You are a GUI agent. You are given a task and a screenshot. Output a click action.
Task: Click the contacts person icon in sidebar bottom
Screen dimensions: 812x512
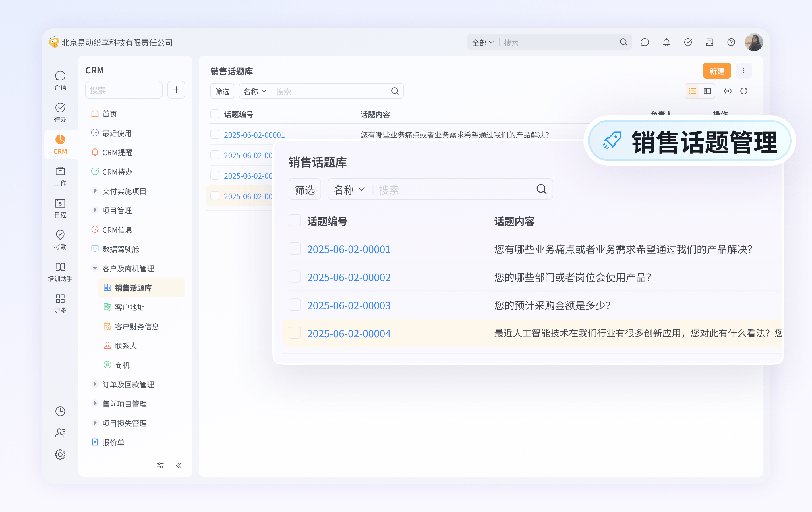pos(60,433)
